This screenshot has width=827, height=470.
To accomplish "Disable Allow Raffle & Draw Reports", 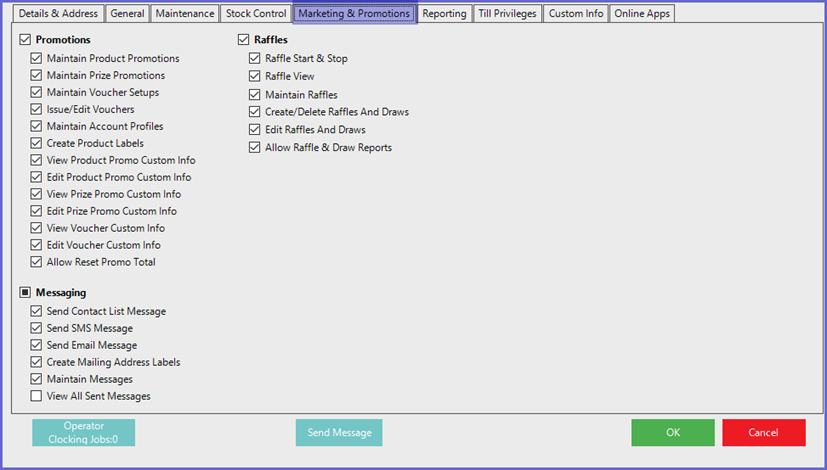I will [255, 148].
